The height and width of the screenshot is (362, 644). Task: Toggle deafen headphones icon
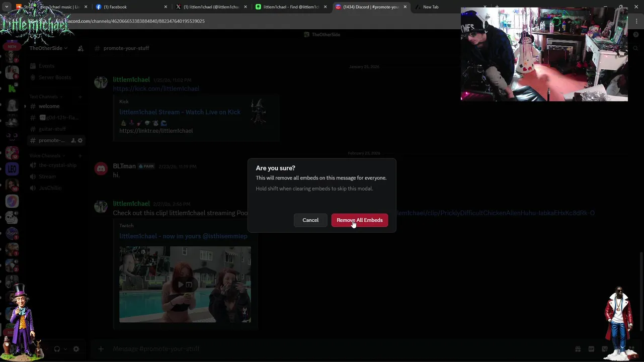(57, 349)
